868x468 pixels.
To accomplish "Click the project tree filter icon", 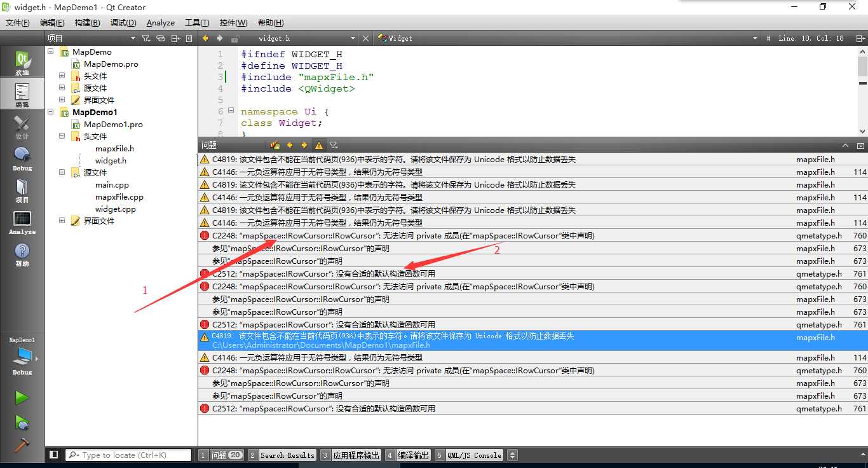I will click(146, 38).
